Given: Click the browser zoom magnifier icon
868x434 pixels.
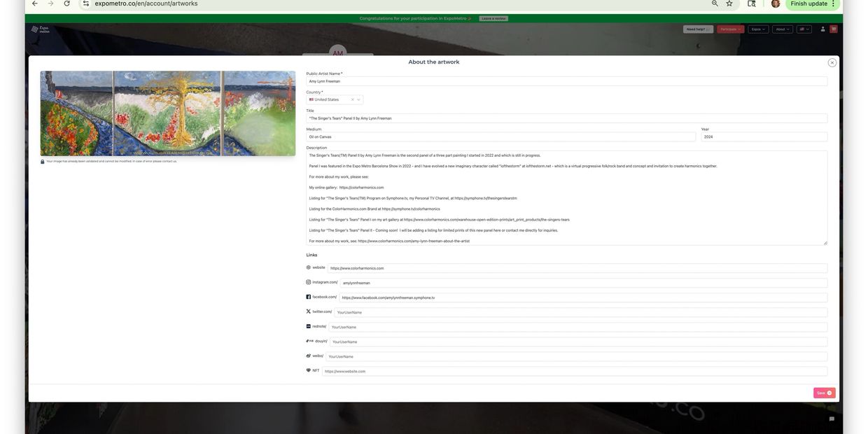Looking at the screenshot, I should click(x=715, y=3).
